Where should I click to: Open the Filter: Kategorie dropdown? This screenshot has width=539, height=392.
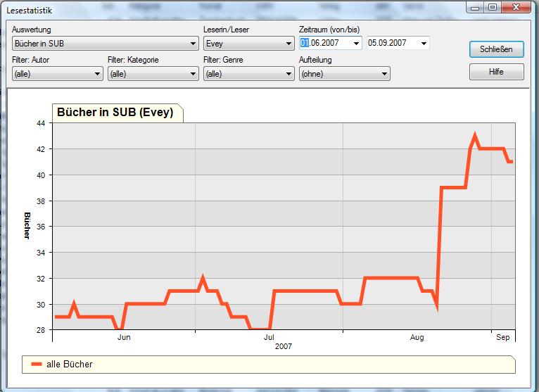pos(193,74)
